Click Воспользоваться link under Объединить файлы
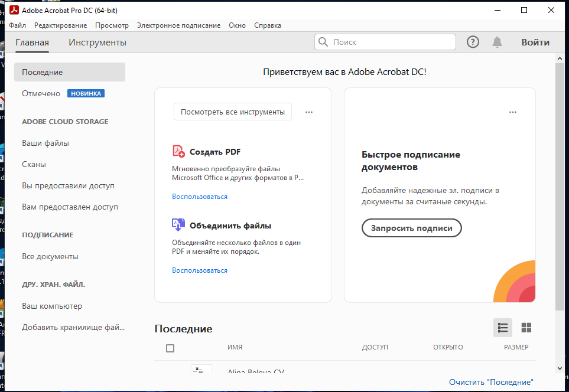This screenshot has height=392, width=569. tap(200, 270)
